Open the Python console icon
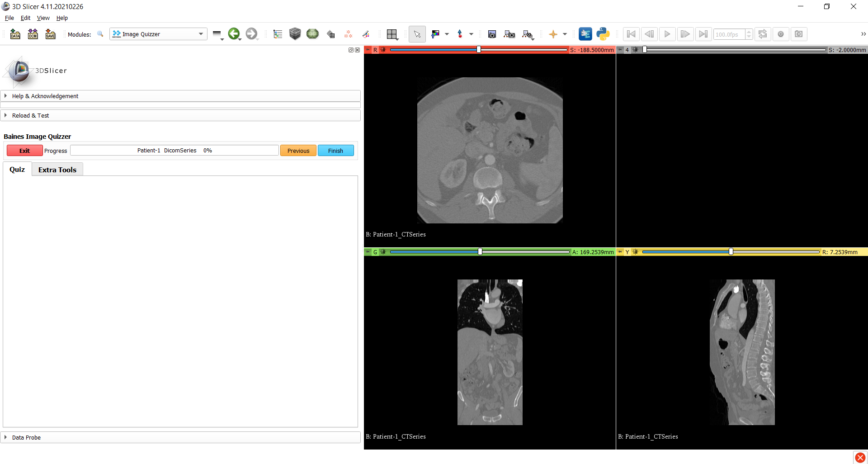 (x=603, y=34)
